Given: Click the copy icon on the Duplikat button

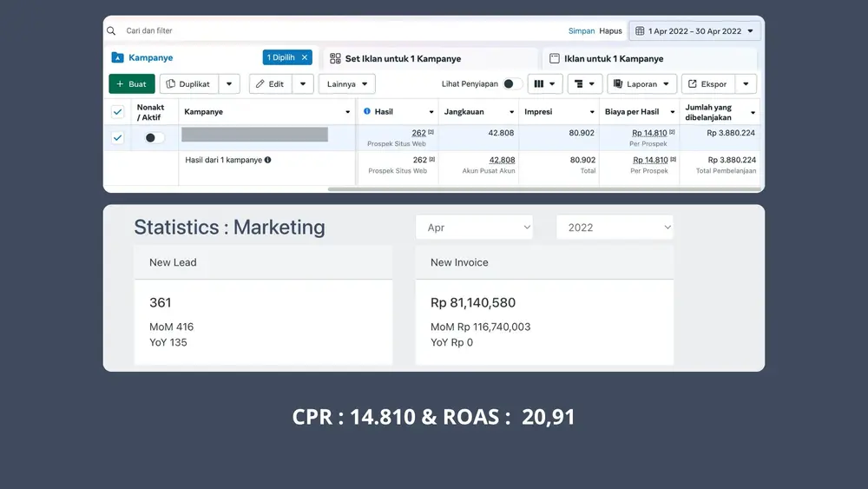Looking at the screenshot, I should (170, 84).
